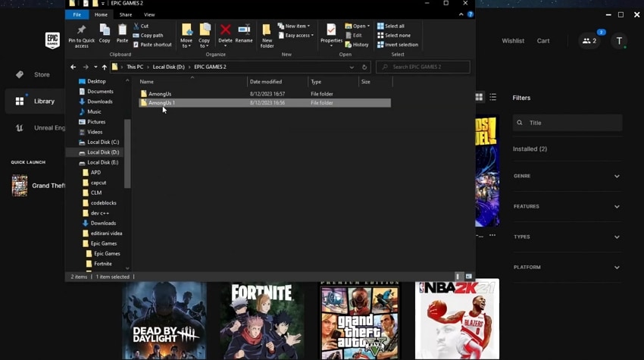This screenshot has height=360, width=644.
Task: Open Copy to dropdown
Action: pyautogui.click(x=204, y=36)
